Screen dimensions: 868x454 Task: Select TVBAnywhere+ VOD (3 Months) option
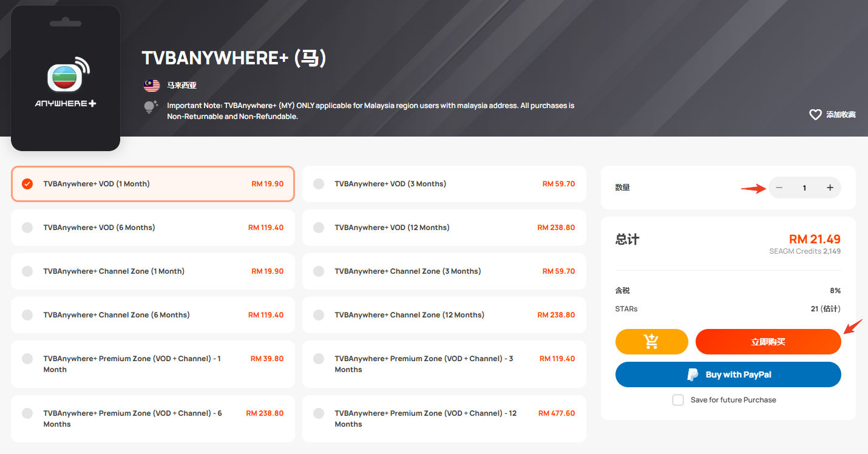(x=444, y=184)
